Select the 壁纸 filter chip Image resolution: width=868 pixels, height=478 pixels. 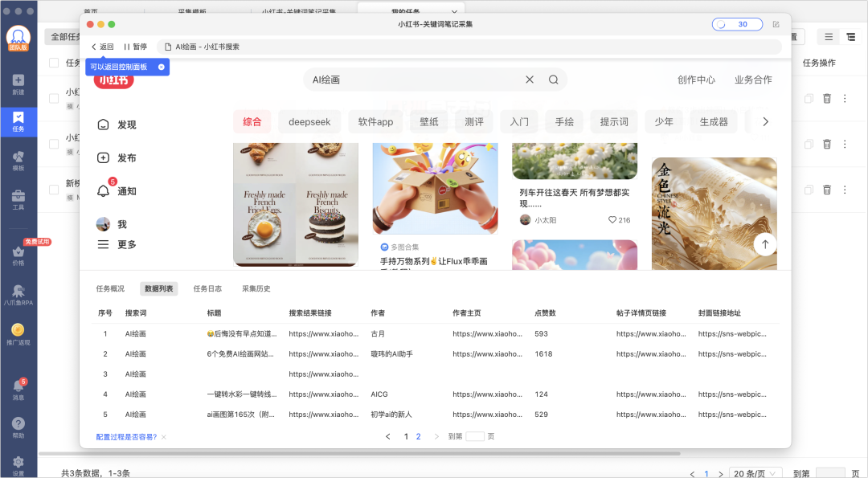[x=429, y=122]
